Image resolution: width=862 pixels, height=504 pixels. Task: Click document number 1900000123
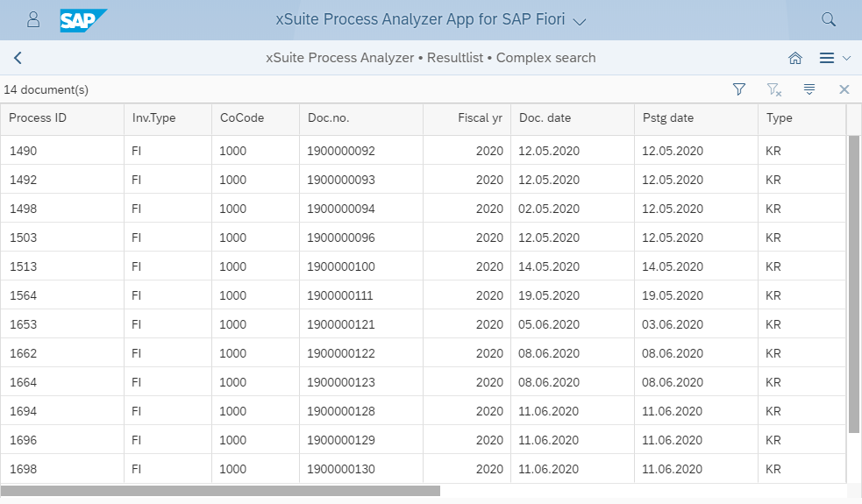tap(341, 382)
